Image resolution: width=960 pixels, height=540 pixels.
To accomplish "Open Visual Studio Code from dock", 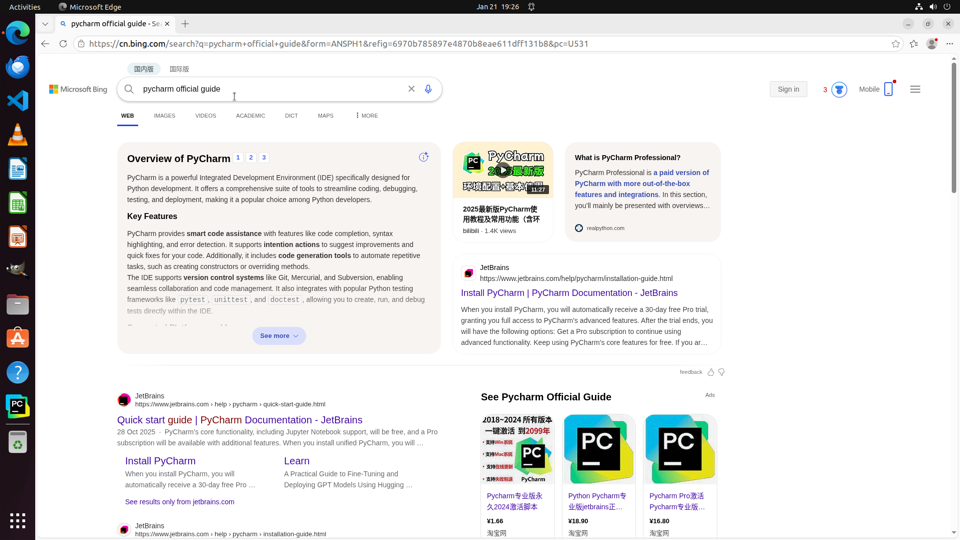I will tap(17, 100).
